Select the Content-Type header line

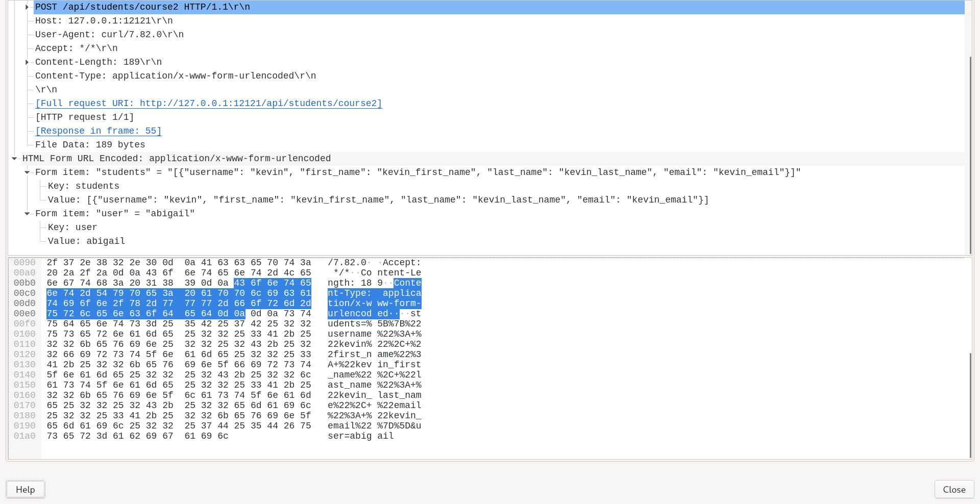(176, 75)
